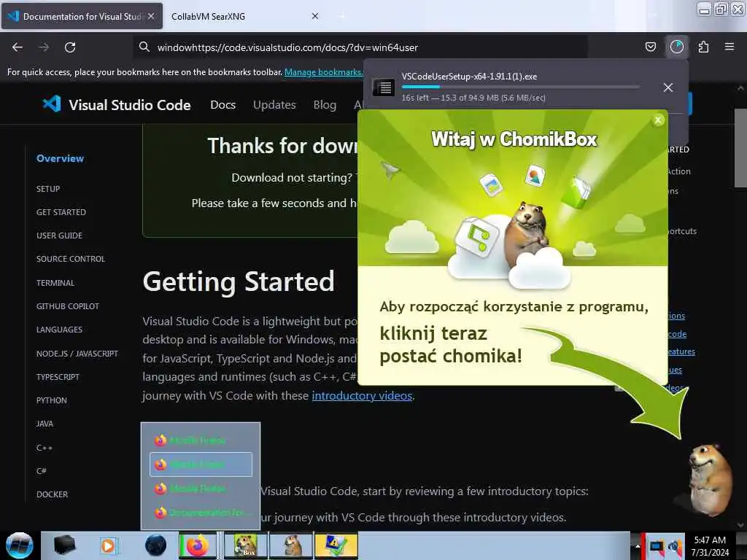The width and height of the screenshot is (747, 560).
Task: Open the Updates menu item
Action: click(274, 105)
